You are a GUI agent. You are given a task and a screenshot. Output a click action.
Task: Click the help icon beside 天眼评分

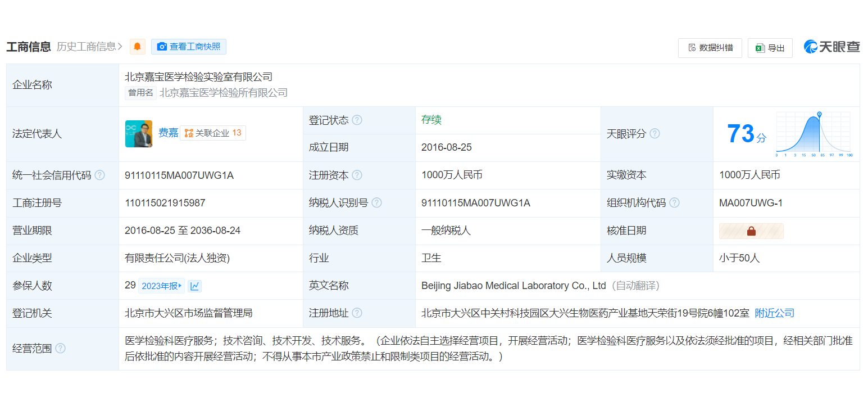tap(655, 134)
